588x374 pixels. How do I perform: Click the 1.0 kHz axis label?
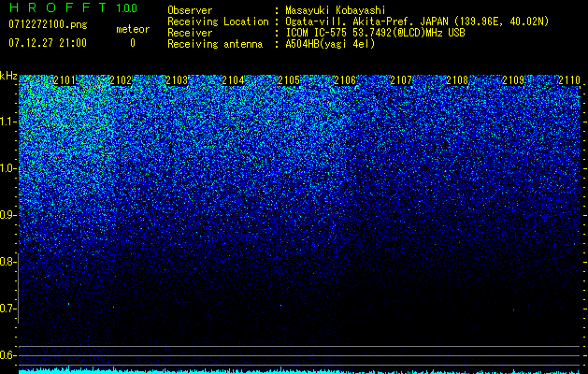pos(7,168)
